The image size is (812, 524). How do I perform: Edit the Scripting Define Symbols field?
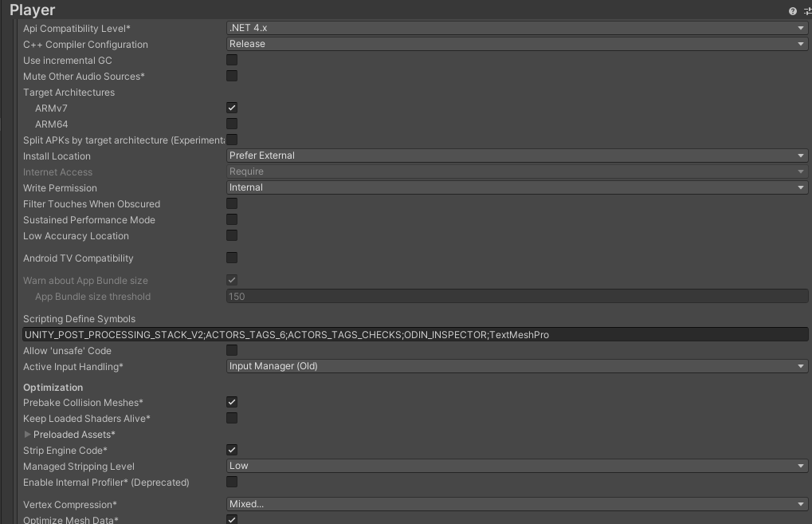[x=414, y=333]
